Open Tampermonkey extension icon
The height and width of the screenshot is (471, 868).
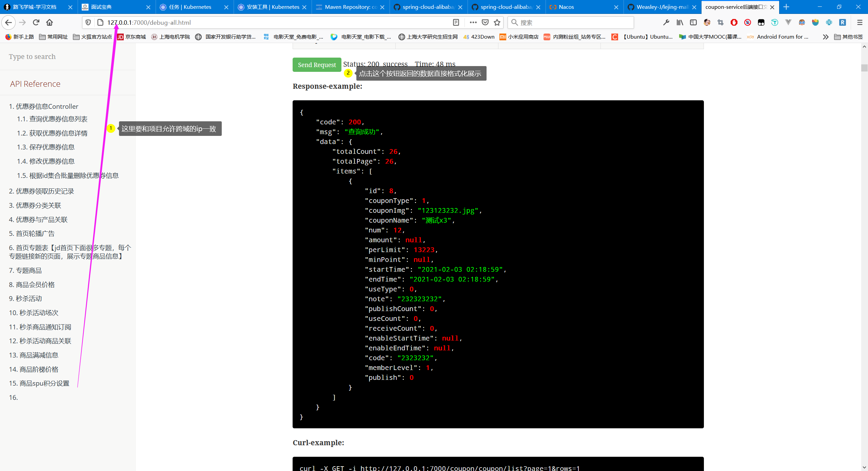coord(761,22)
